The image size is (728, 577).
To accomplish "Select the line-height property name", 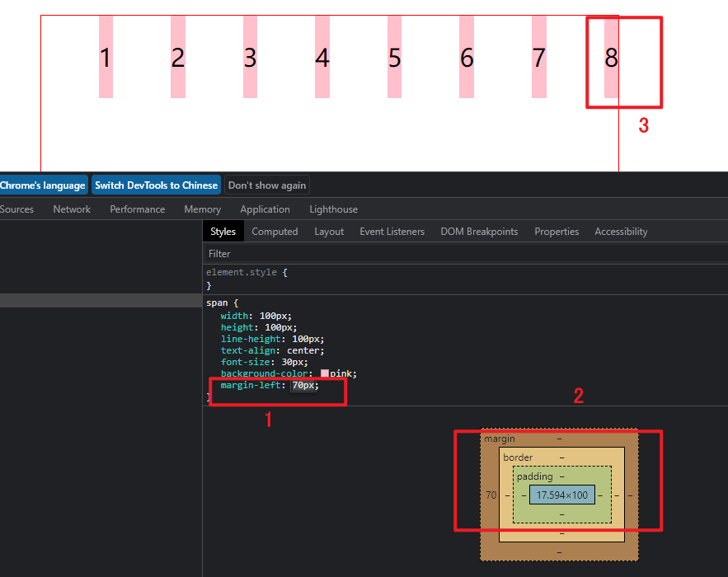I will click(251, 339).
